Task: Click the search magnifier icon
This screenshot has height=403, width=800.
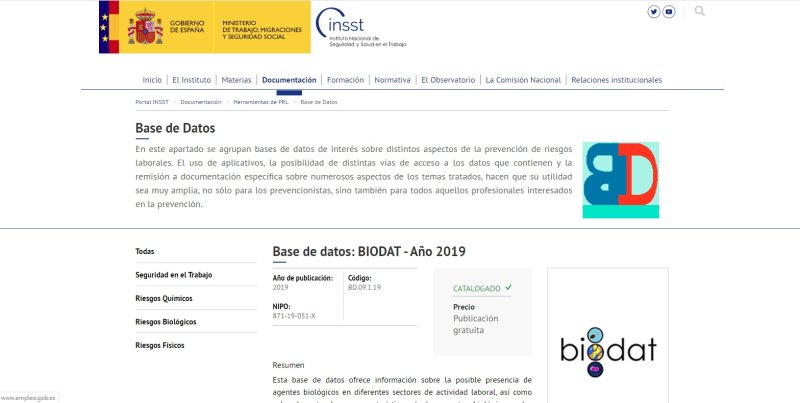Action: (699, 11)
